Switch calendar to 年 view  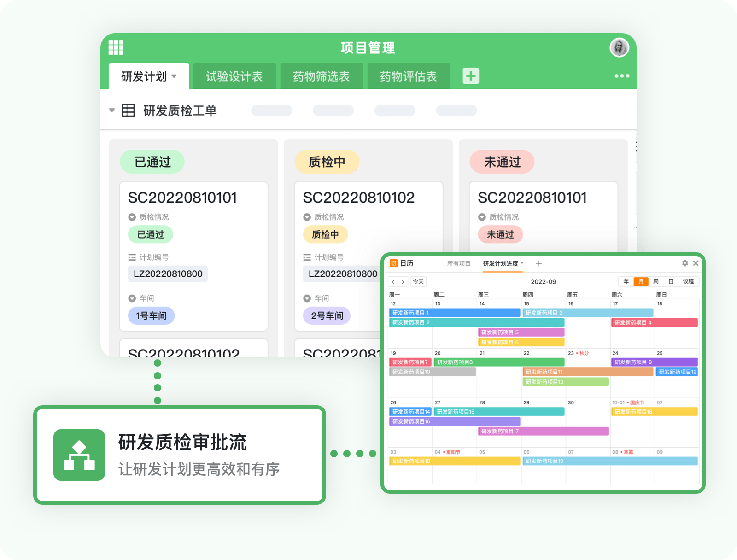[x=626, y=281]
